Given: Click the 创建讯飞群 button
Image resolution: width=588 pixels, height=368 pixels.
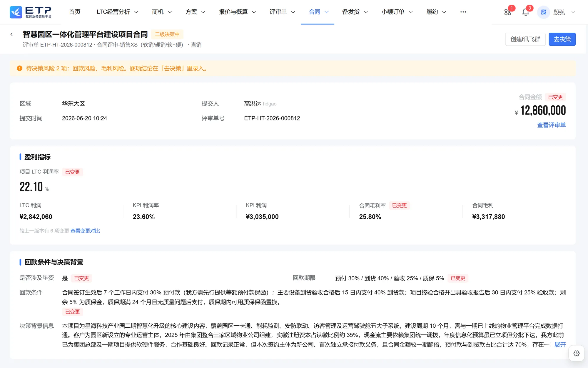Looking at the screenshot, I should tap(525, 39).
